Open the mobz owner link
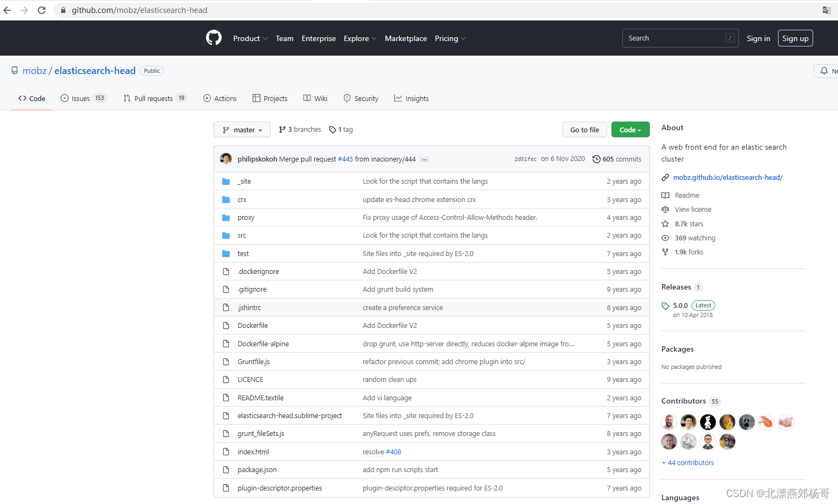Viewport: 838px width, 504px height. click(35, 71)
